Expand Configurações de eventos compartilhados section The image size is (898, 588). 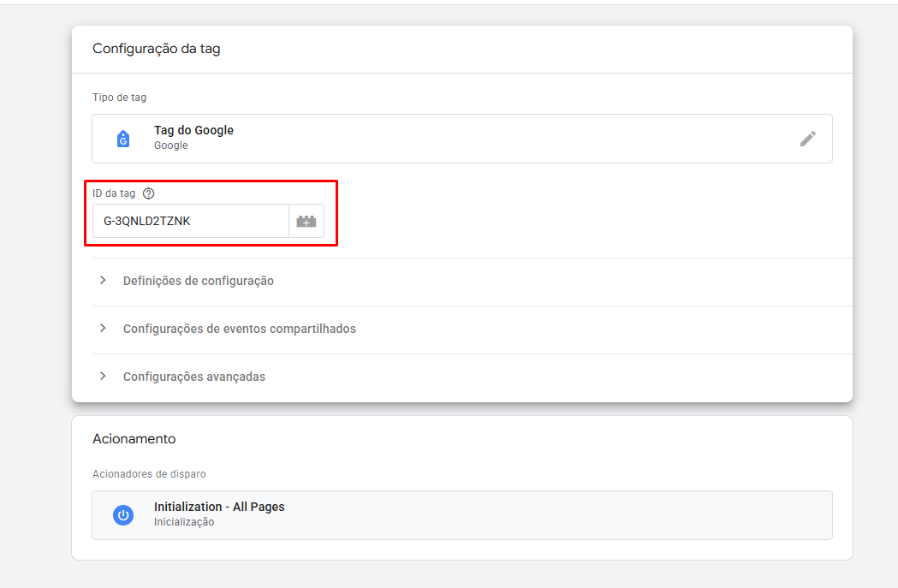tap(472, 330)
